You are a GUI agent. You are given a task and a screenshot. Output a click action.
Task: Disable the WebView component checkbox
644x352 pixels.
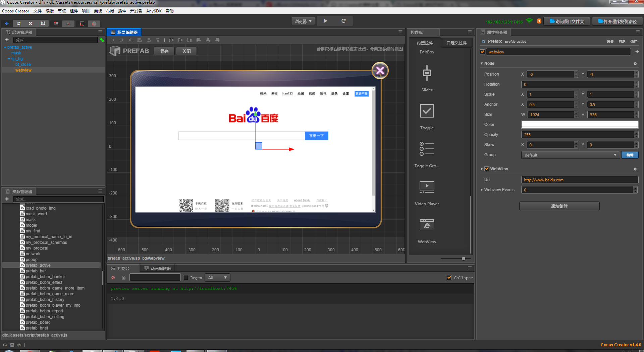tap(487, 169)
